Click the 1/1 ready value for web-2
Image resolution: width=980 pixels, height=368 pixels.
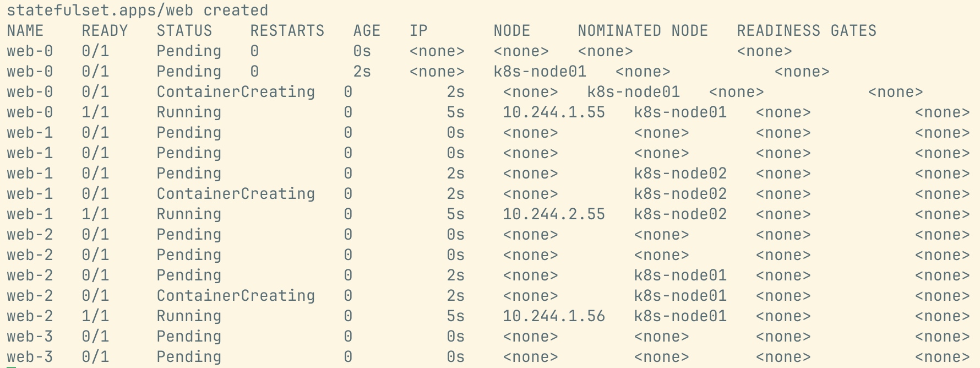coord(95,316)
